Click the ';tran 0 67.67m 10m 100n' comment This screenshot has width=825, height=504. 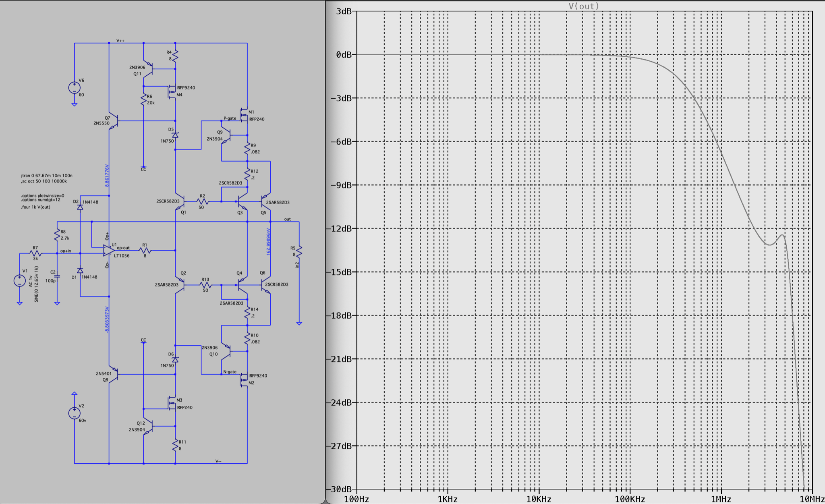click(47, 176)
